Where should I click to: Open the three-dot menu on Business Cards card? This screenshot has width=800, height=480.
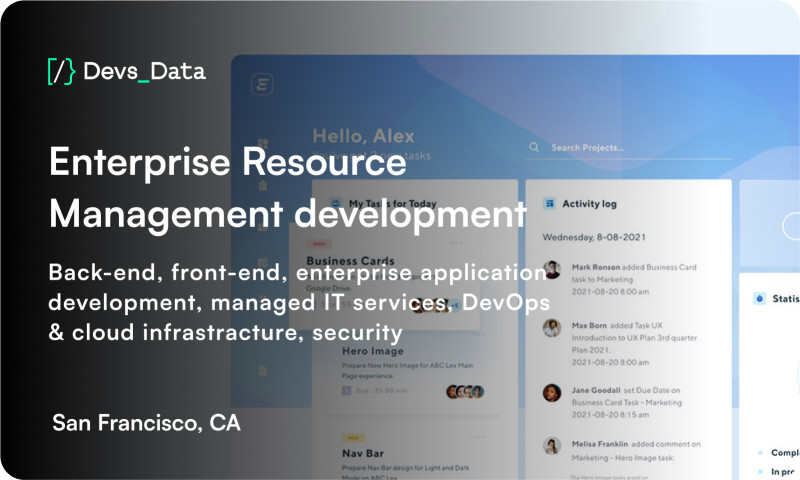[x=458, y=243]
